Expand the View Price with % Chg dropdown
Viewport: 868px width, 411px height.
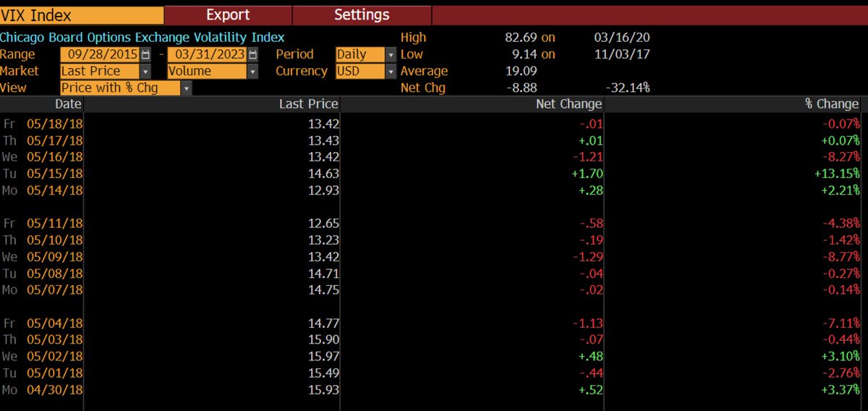[187, 88]
